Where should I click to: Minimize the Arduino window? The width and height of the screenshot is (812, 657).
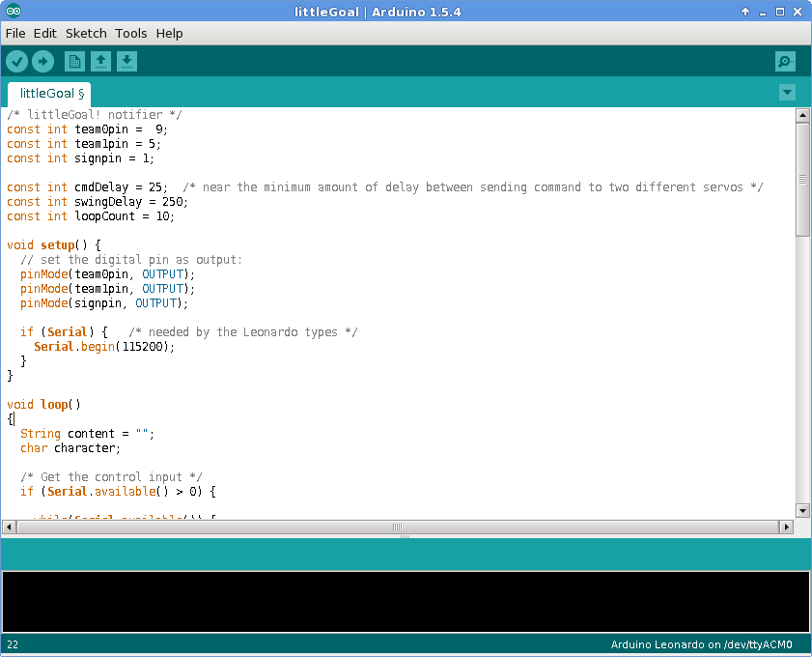pyautogui.click(x=763, y=13)
